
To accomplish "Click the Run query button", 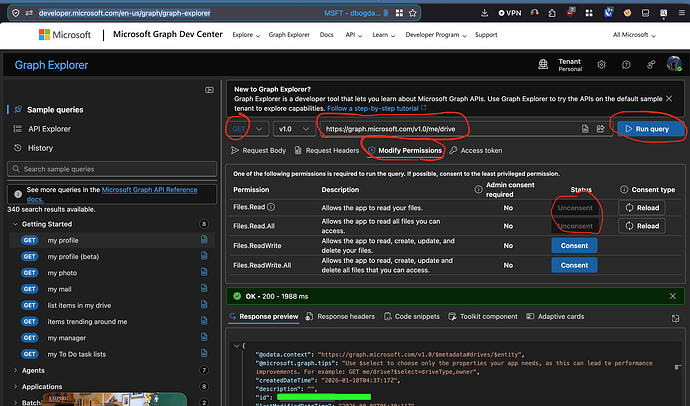I will [650, 129].
